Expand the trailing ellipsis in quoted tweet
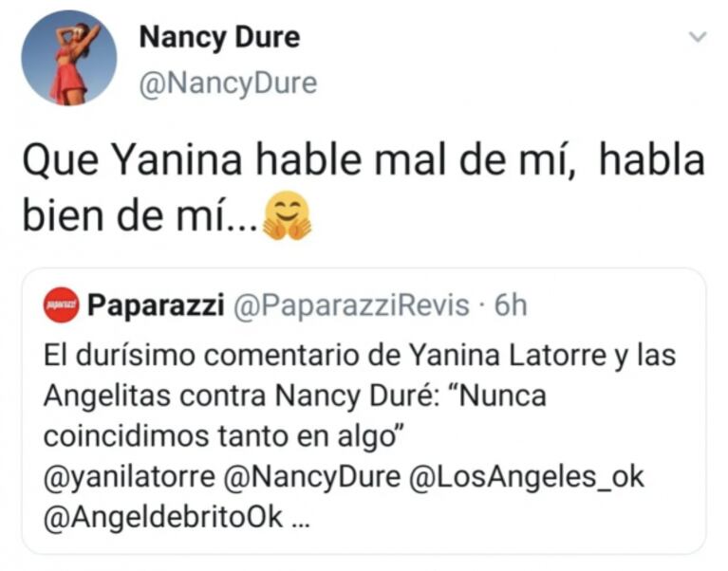 [x=299, y=520]
